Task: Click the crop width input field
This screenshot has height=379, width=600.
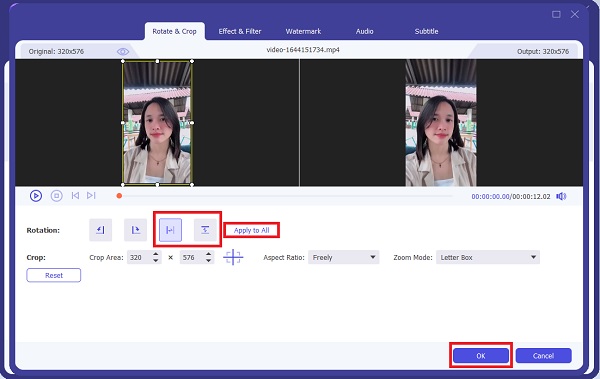Action: (139, 257)
